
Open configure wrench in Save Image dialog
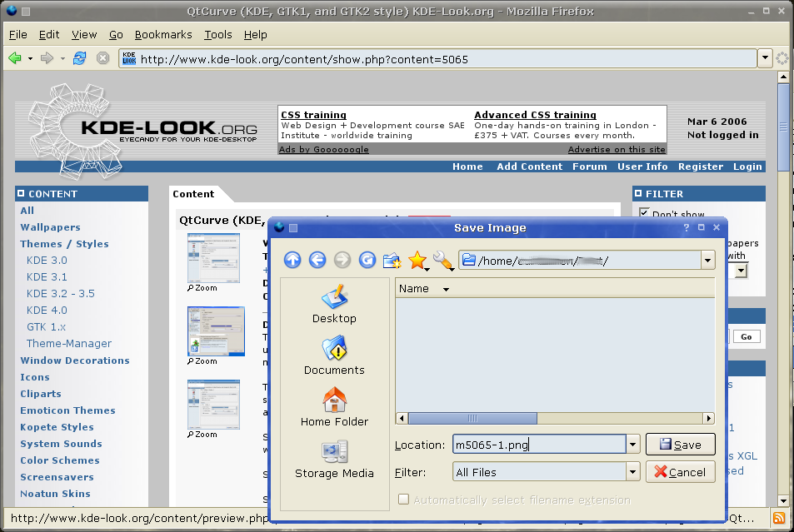pos(442,261)
